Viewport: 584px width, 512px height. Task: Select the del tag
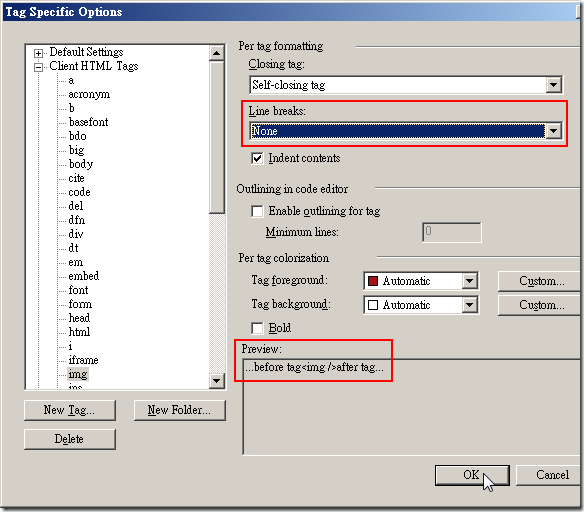click(76, 206)
